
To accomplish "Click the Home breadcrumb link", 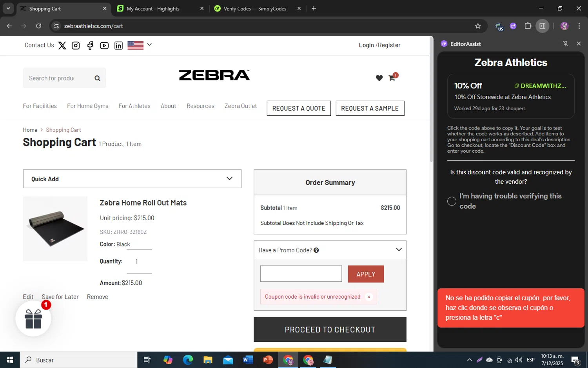I will [30, 130].
